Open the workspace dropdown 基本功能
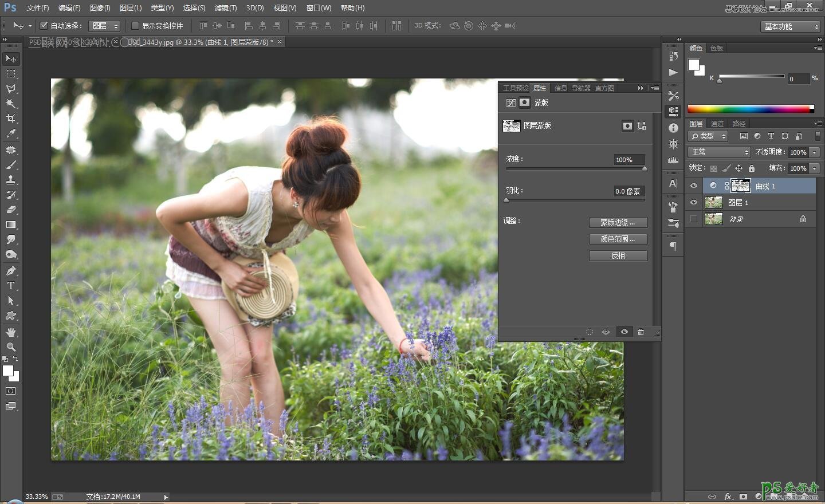Viewport: 825px width, 504px height. click(x=791, y=26)
